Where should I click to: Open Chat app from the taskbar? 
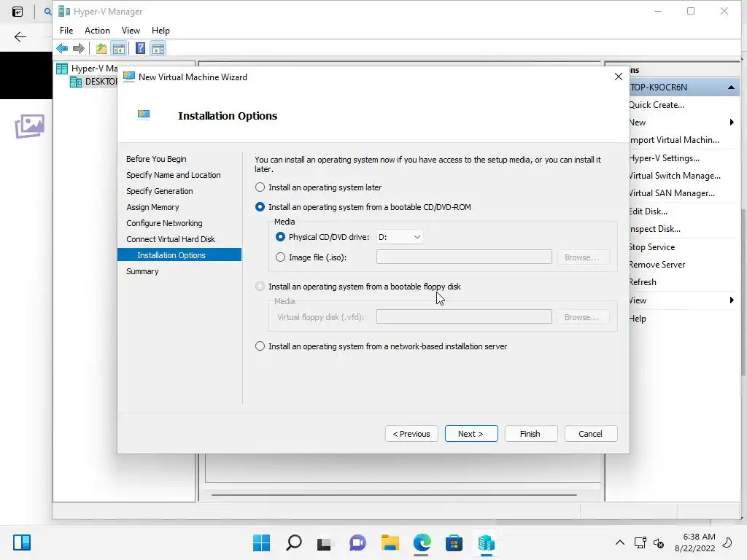tap(357, 542)
